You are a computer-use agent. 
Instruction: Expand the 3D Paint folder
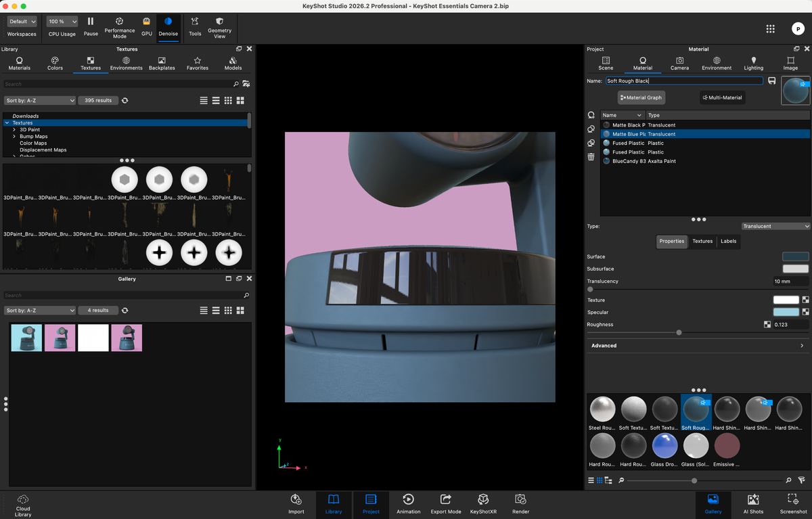pyautogui.click(x=14, y=129)
